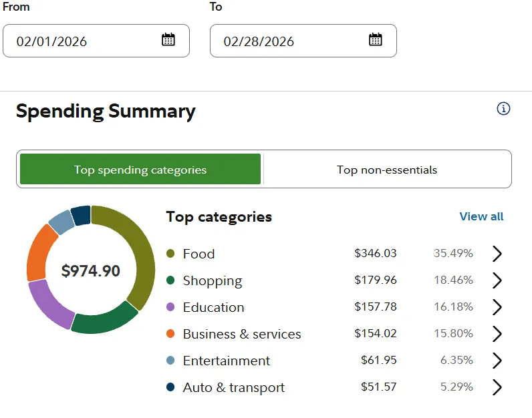
Task: Select the Entertainment category label
Action: 227,361
